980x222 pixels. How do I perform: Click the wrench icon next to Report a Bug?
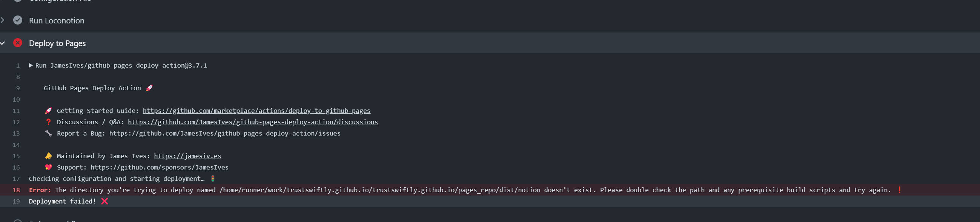[x=48, y=133]
